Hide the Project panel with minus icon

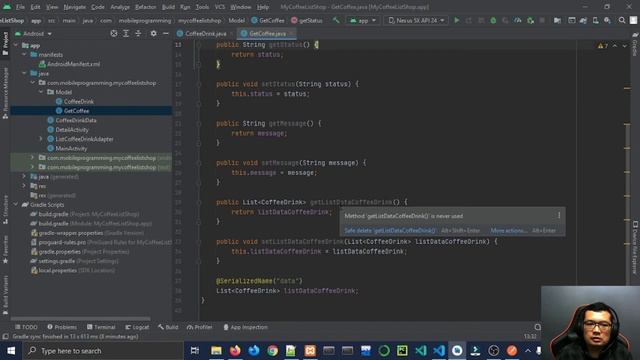(166, 33)
